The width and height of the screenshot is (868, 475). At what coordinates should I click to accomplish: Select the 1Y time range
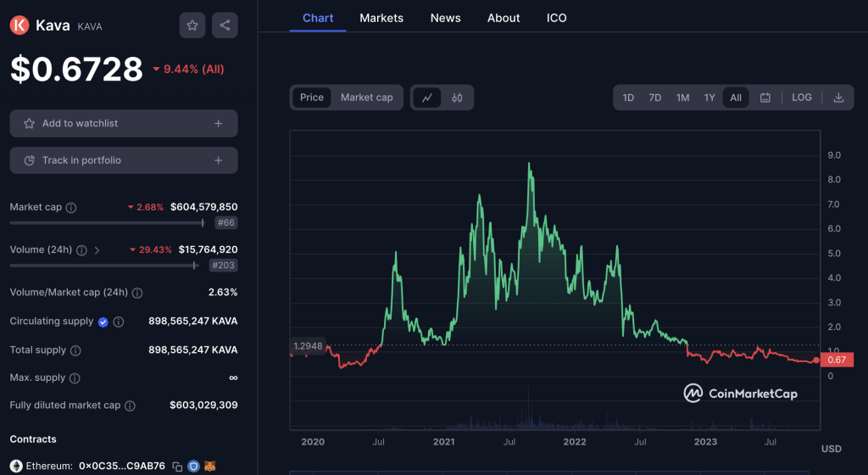point(709,98)
